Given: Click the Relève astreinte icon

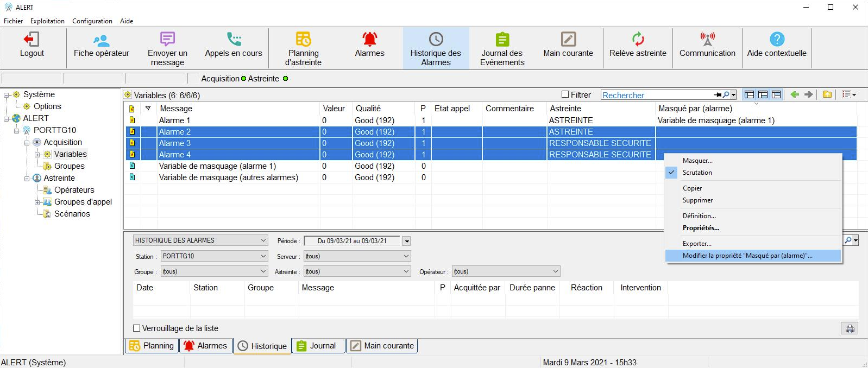Looking at the screenshot, I should [638, 40].
